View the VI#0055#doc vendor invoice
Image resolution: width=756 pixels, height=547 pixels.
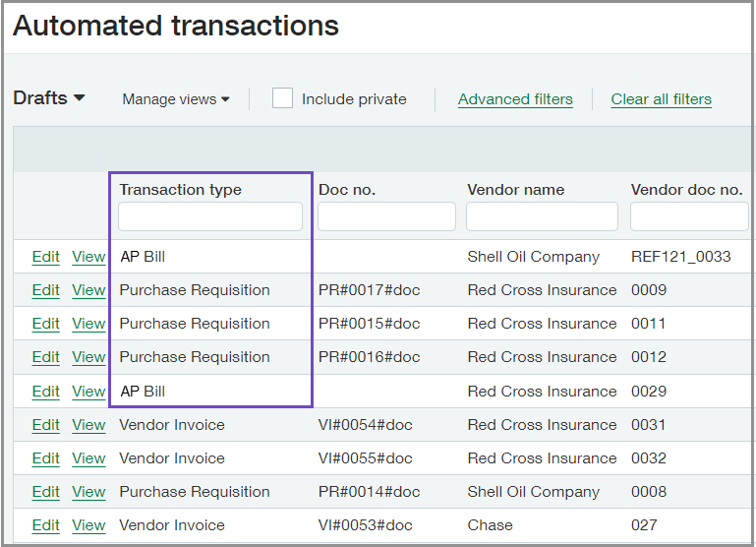pos(88,458)
